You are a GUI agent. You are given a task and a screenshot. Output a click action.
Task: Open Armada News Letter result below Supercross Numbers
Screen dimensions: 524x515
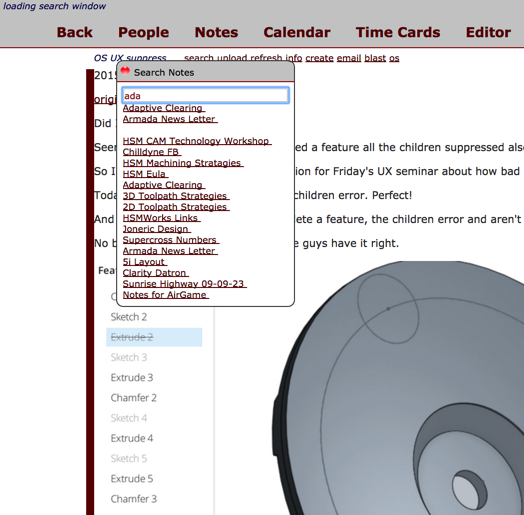[170, 251]
